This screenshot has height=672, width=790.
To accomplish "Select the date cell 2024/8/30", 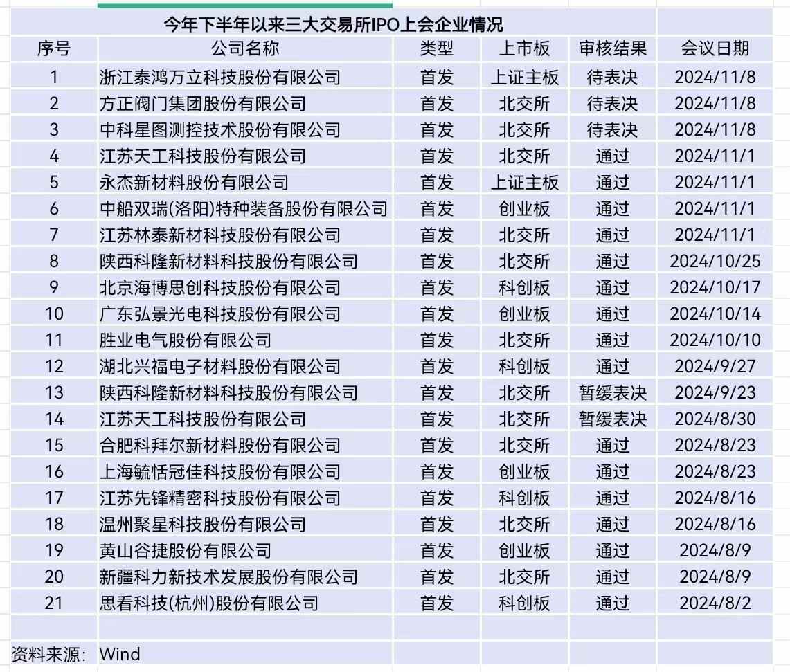I will (x=715, y=419).
